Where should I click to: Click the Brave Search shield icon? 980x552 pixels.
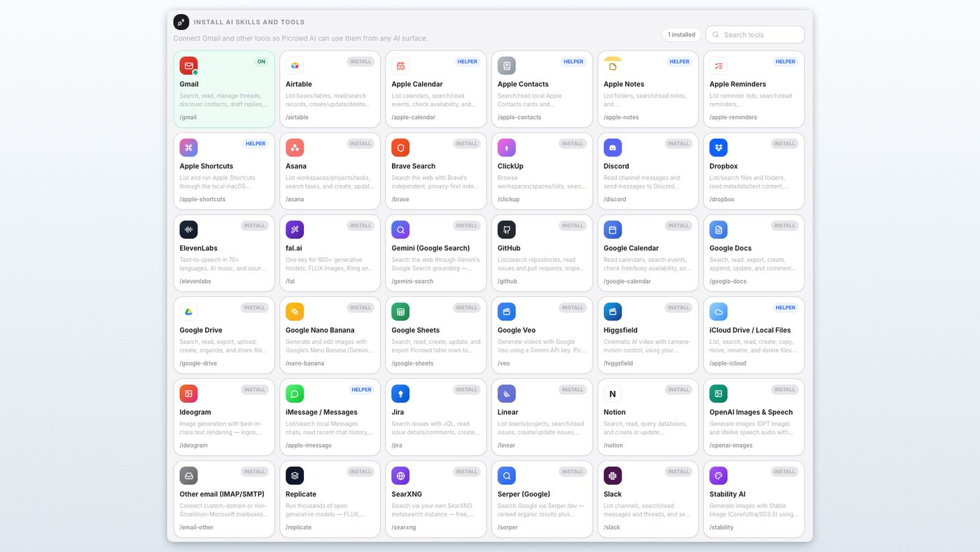coord(400,148)
